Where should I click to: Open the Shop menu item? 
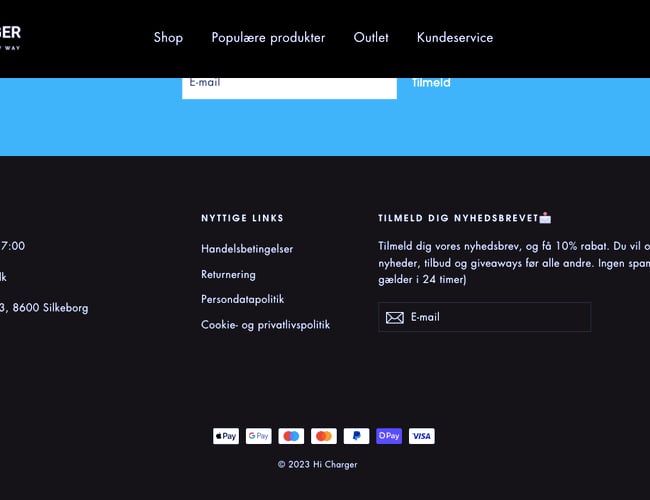click(168, 38)
